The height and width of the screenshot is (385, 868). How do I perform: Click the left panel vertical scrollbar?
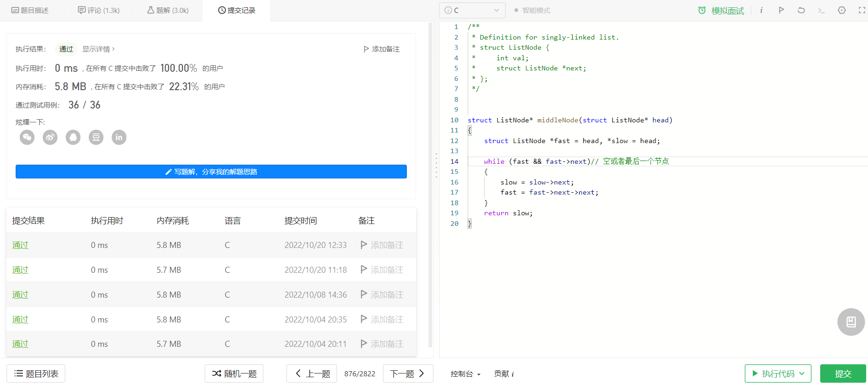430,184
